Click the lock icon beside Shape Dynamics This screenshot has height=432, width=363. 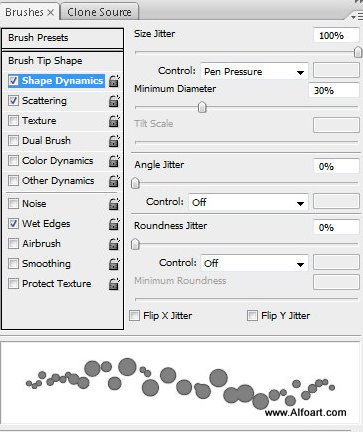(x=114, y=81)
